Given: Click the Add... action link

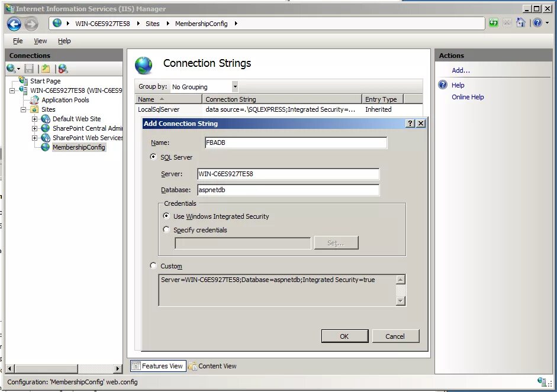Looking at the screenshot, I should pos(461,70).
